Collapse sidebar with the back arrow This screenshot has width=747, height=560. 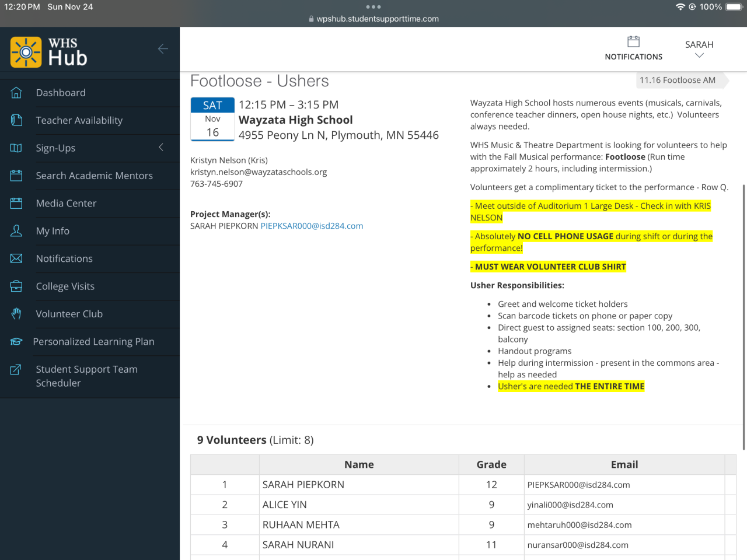163,49
